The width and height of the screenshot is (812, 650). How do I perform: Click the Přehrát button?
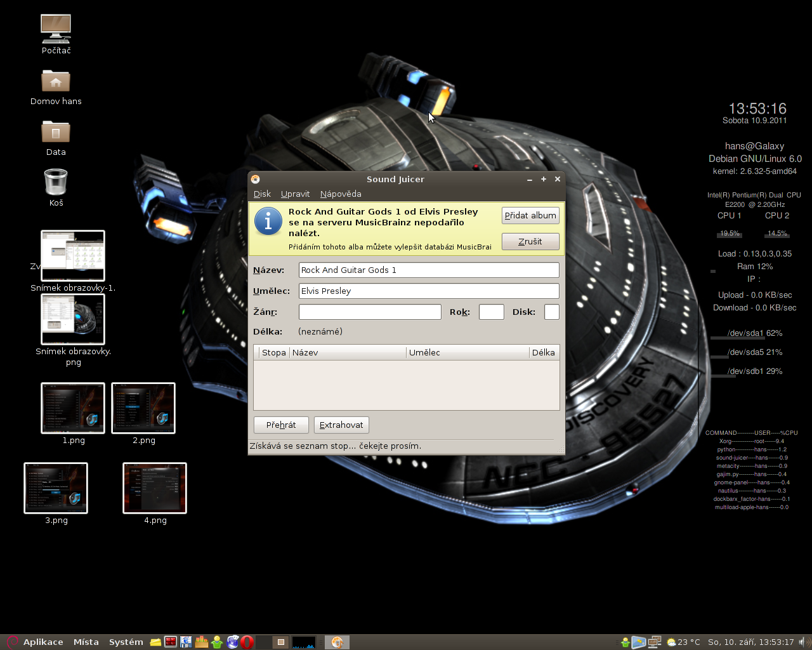click(281, 425)
